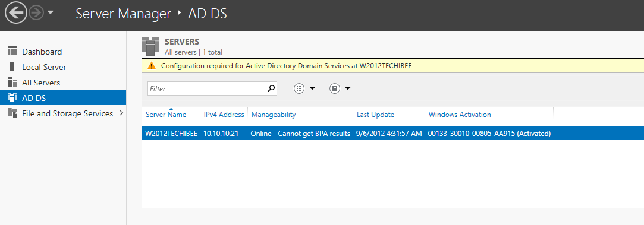644x225 pixels.
Task: Sort by Last Update column
Action: [x=375, y=115]
